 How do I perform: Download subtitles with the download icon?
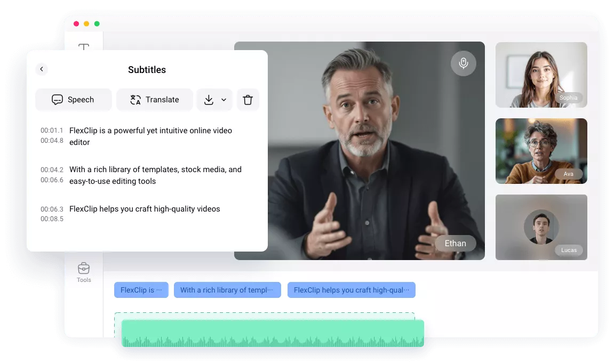click(x=209, y=100)
